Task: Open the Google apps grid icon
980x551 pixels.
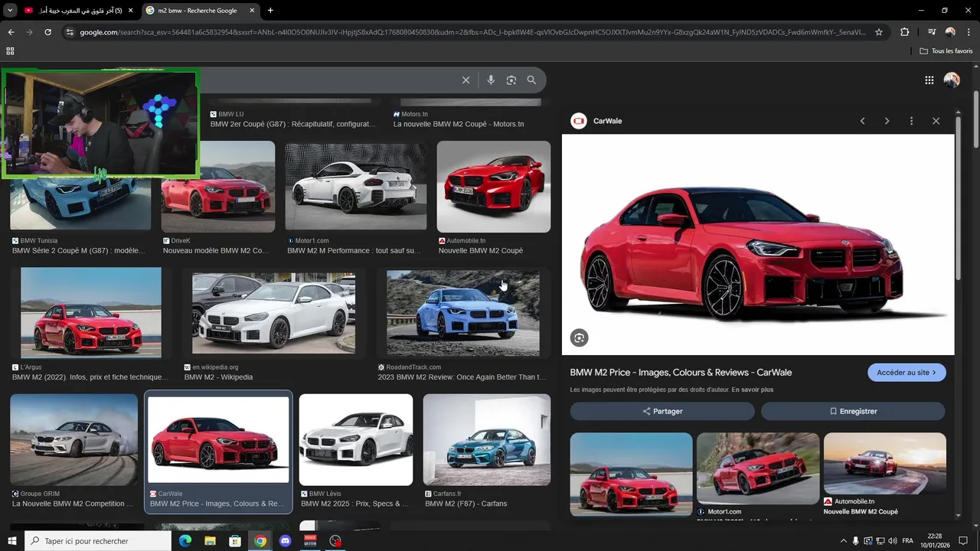Action: [x=929, y=80]
